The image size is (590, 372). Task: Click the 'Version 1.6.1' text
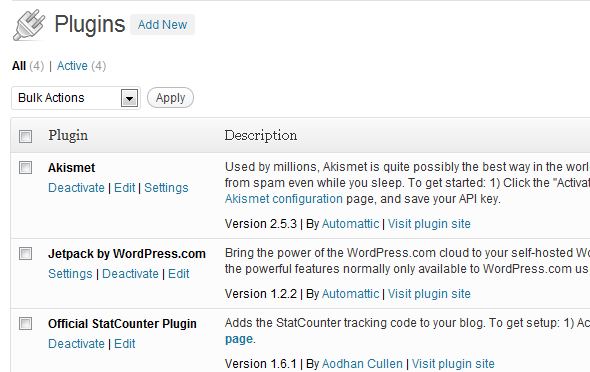[261, 364]
